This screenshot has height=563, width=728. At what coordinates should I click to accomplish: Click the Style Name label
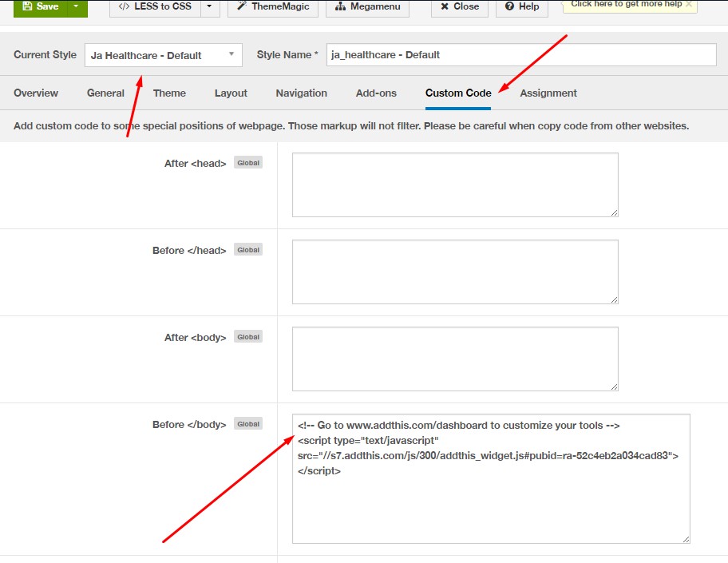[287, 55]
